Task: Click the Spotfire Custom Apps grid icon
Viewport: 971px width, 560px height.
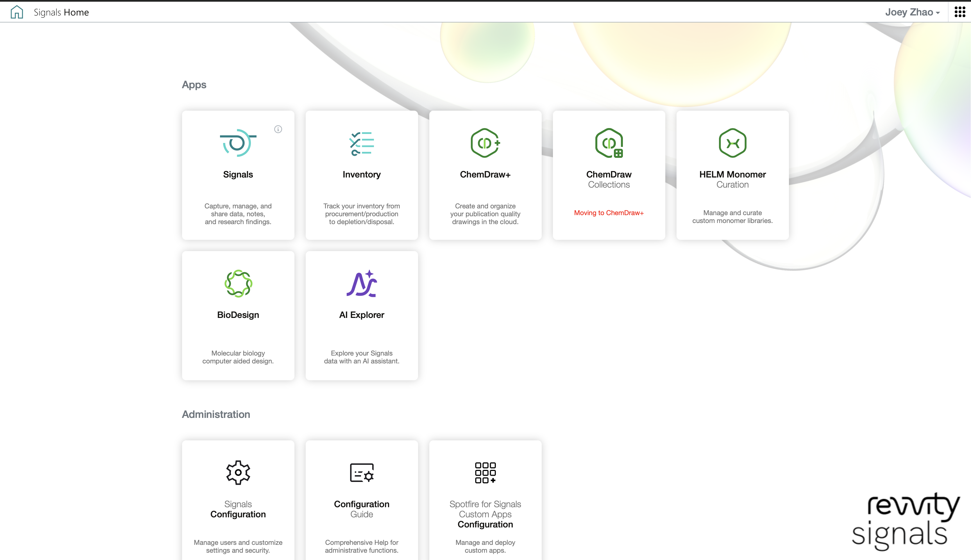Action: pos(485,472)
